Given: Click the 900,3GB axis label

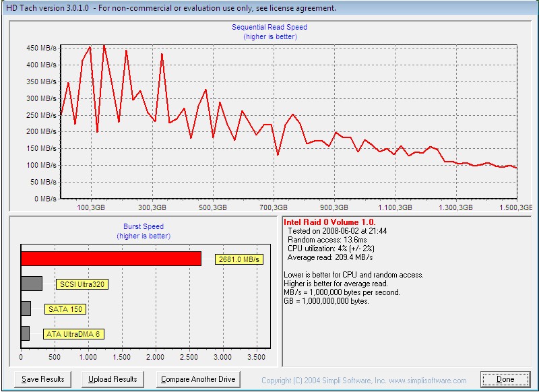Looking at the screenshot, I should click(x=334, y=207).
